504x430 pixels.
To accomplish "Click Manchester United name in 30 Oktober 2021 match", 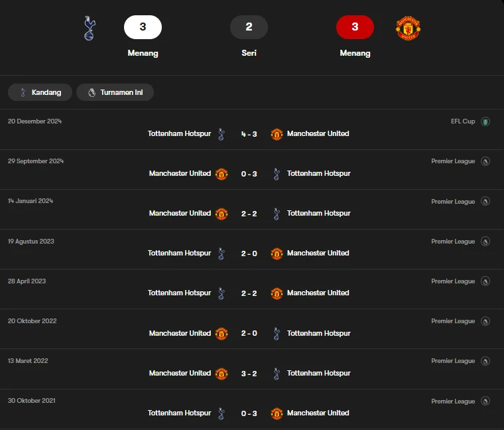I will click(x=318, y=413).
